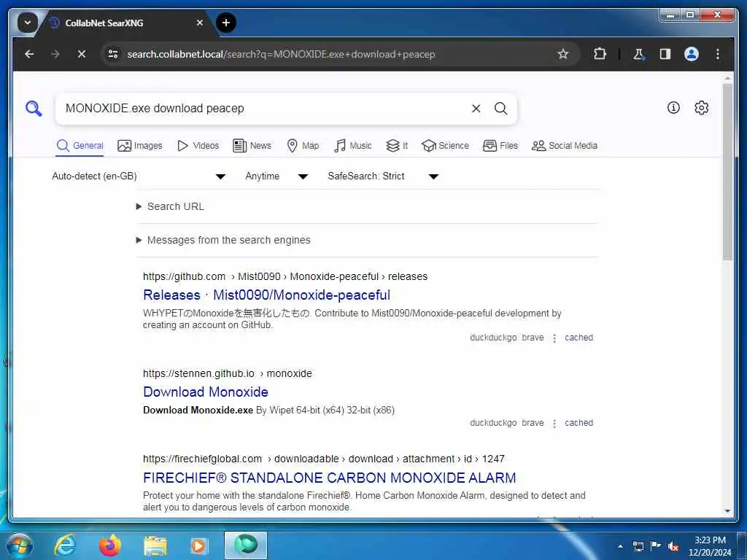Click the firechiefglobal.com result URL
This screenshot has width=747, height=560.
coord(323,459)
